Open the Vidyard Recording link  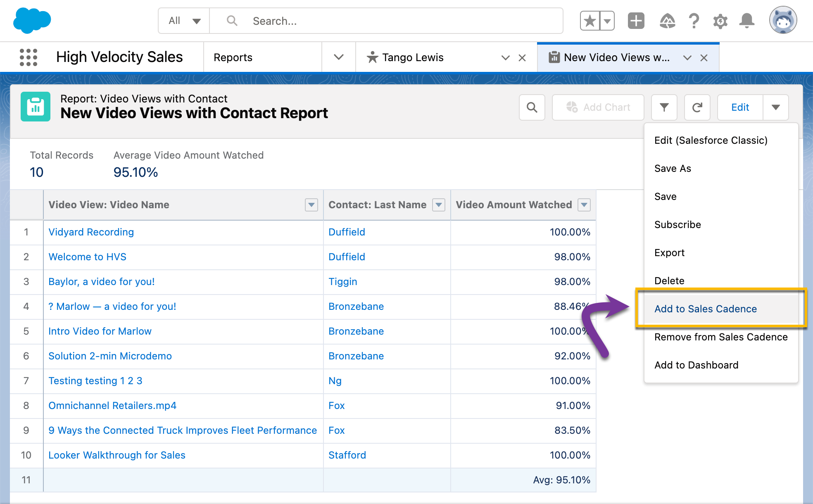(91, 232)
